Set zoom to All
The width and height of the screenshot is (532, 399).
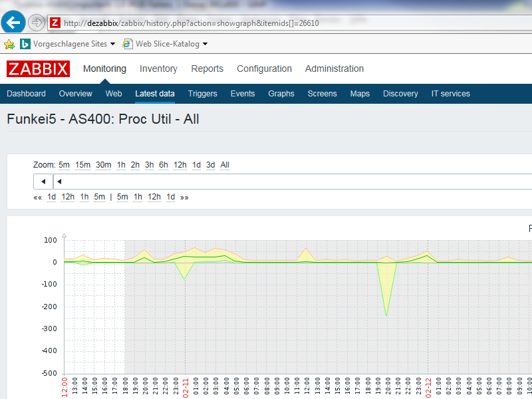(225, 165)
